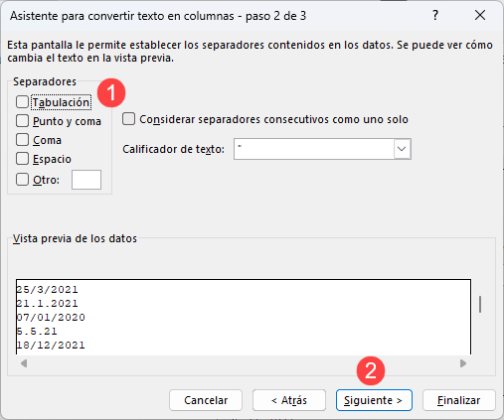This screenshot has width=504, height=420.
Task: Close the text to columns wizard
Action: click(480, 15)
